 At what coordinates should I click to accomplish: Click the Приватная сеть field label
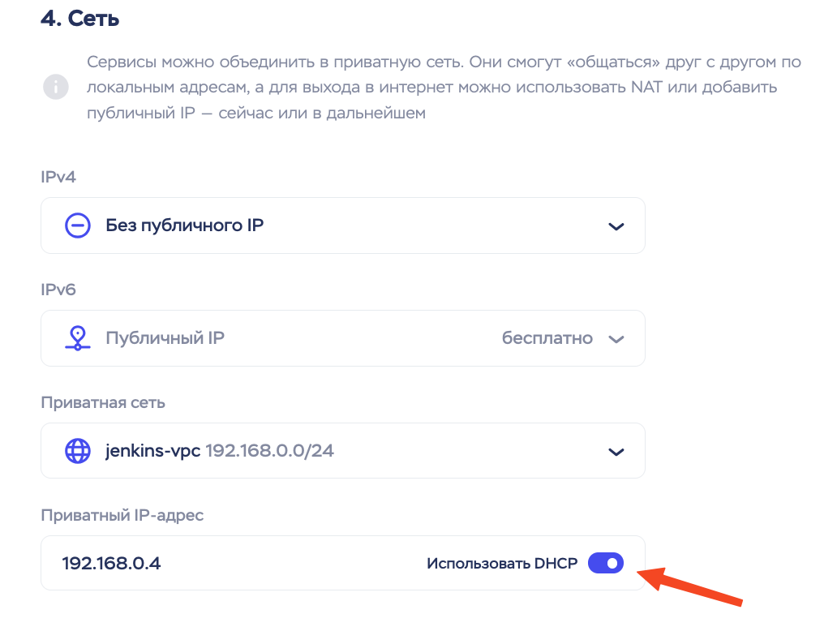point(104,402)
